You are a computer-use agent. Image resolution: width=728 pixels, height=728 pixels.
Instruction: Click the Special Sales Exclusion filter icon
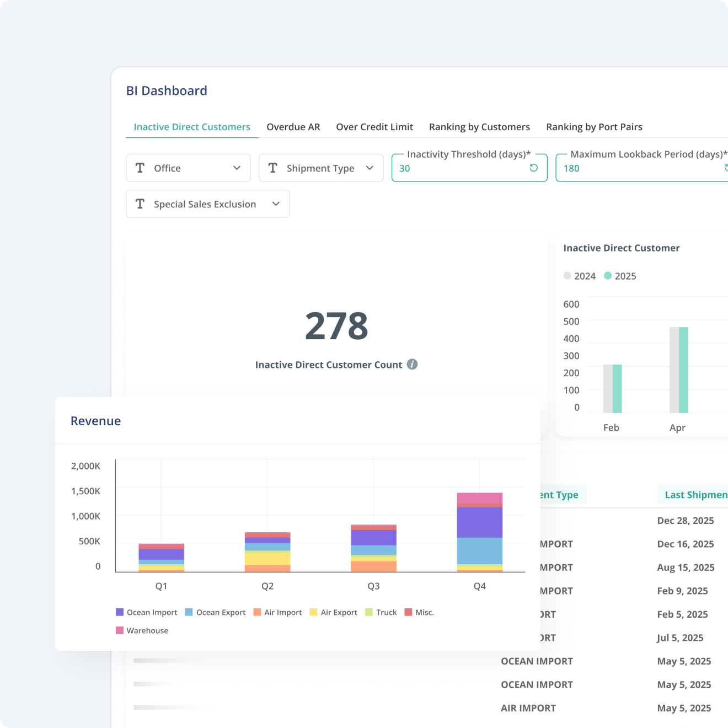coord(140,204)
